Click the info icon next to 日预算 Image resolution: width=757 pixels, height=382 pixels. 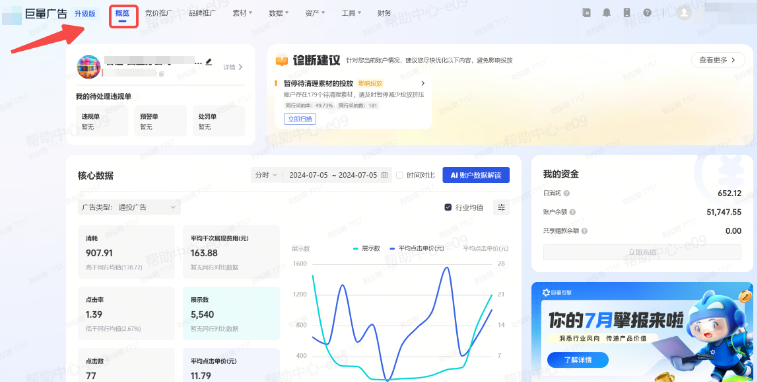567,193
